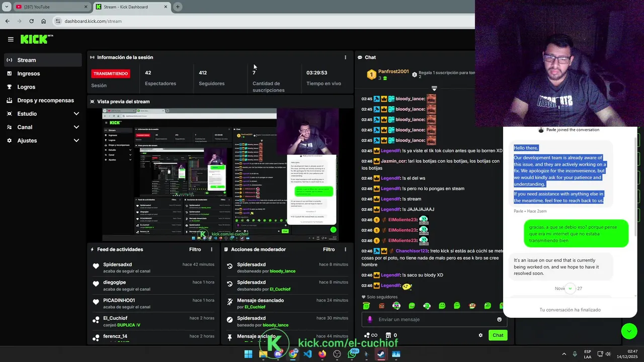The height and width of the screenshot is (362, 644).
Task: Open the browser tab search dropdown
Action: [7, 7]
